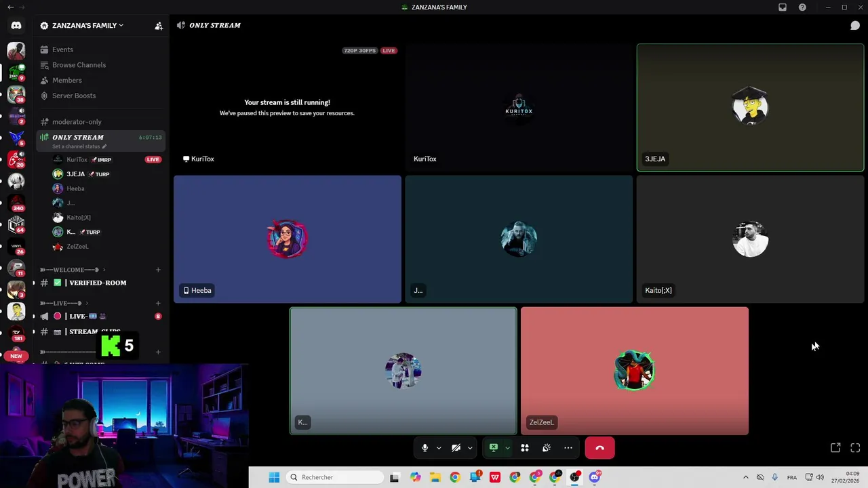Select the moderator-only text channel
868x488 pixels.
coord(77,122)
